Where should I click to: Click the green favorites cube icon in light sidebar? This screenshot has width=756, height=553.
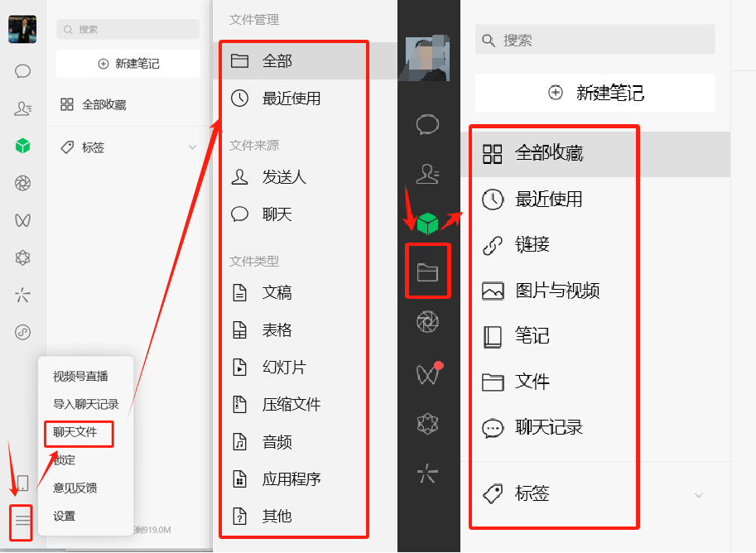[x=22, y=146]
